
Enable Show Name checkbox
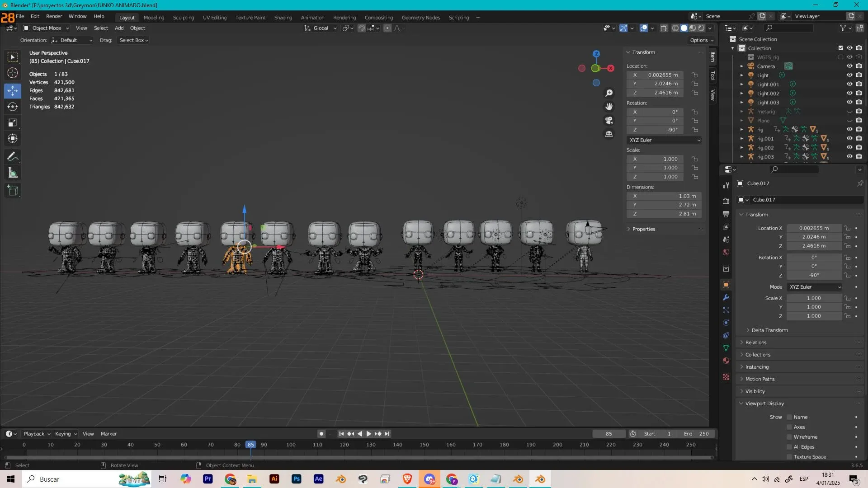click(789, 417)
